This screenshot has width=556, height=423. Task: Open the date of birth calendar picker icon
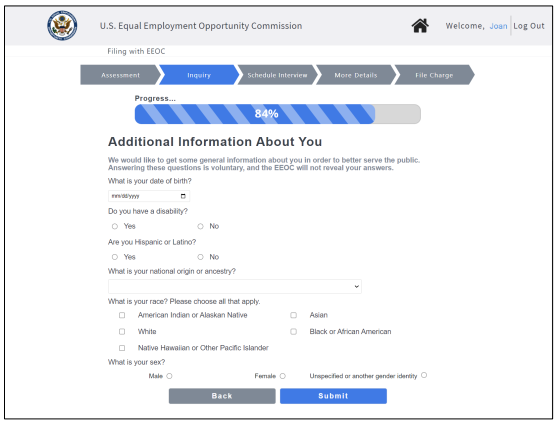coord(183,196)
